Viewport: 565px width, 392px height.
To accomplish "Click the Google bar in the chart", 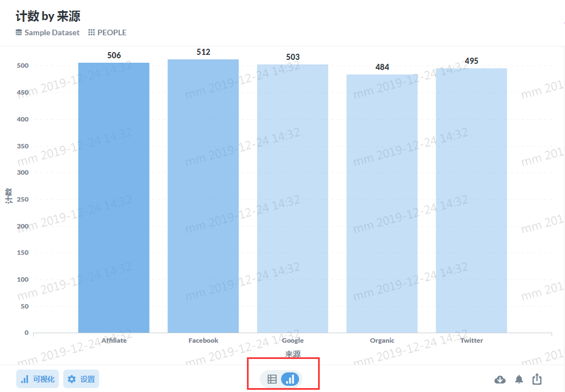I will 293,199.
